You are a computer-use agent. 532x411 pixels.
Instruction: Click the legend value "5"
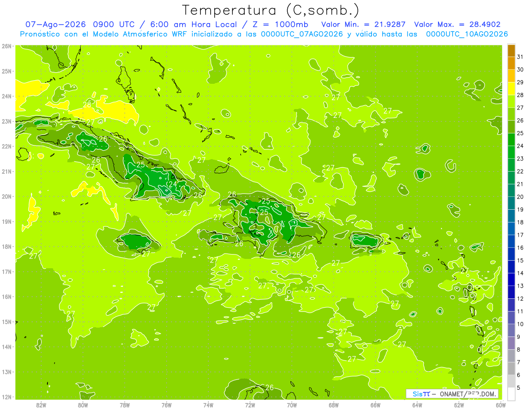pos(519,388)
